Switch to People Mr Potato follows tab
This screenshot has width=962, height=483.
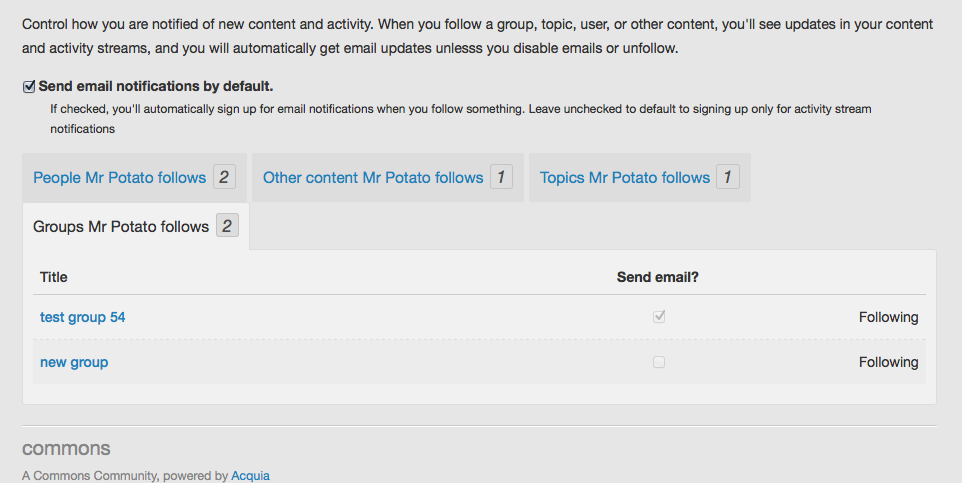119,178
